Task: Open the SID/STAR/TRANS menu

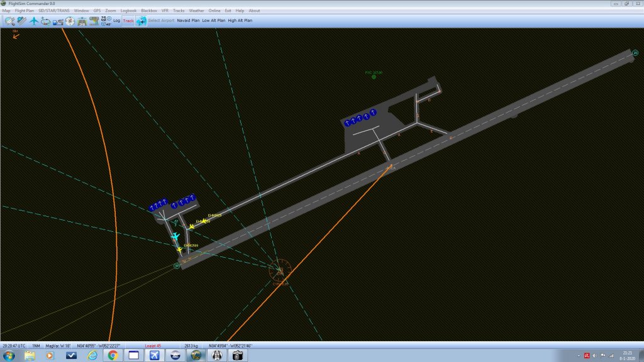Action: click(53, 11)
